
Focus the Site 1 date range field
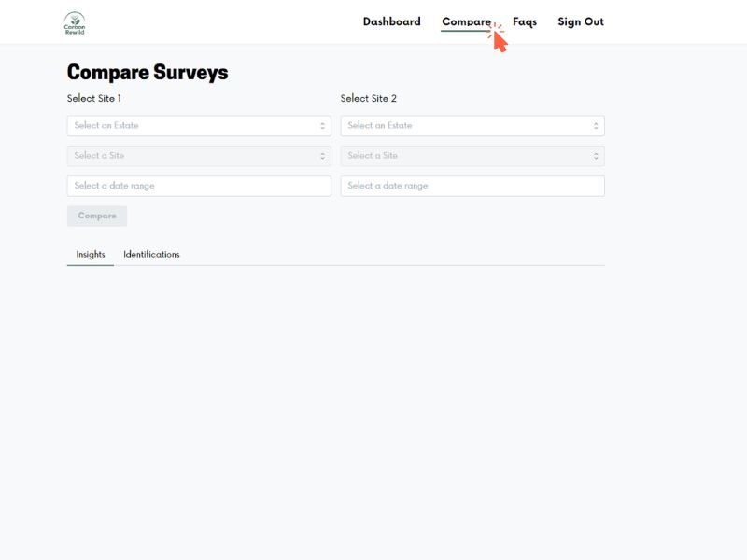tap(199, 186)
